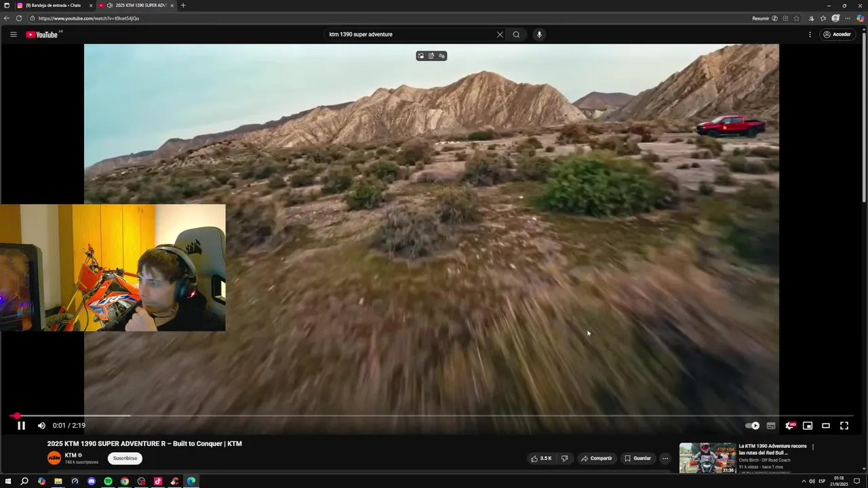Open Windows notification center icon
The image size is (868, 488).
point(858,481)
